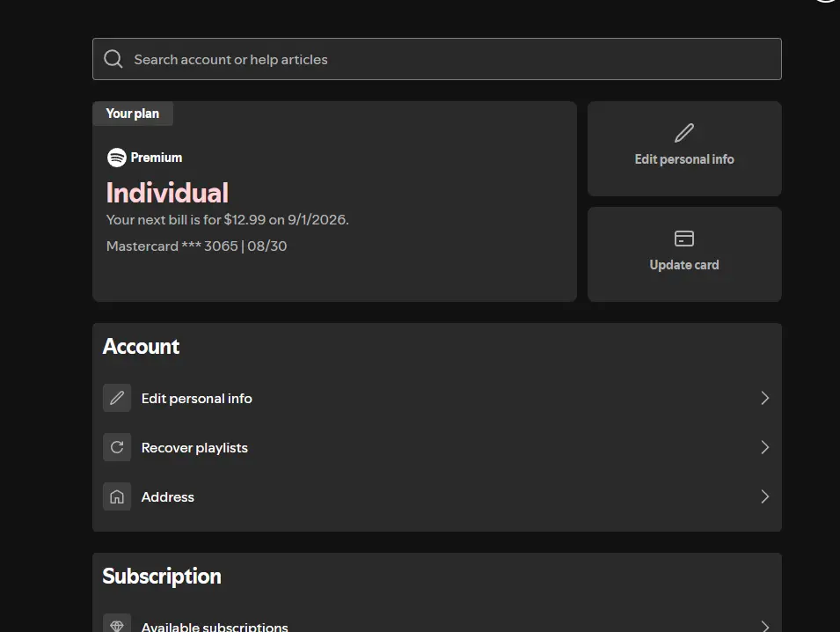Click the search magnifier icon
Image resolution: width=840 pixels, height=632 pixels.
(x=113, y=59)
